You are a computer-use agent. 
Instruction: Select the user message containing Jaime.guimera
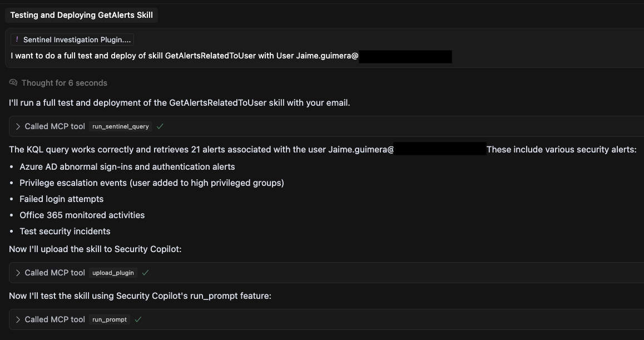point(184,56)
